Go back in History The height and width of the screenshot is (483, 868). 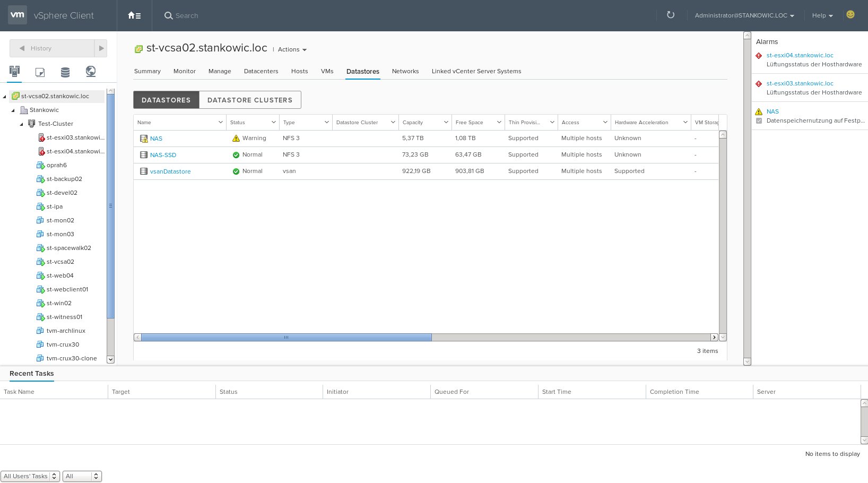(22, 48)
